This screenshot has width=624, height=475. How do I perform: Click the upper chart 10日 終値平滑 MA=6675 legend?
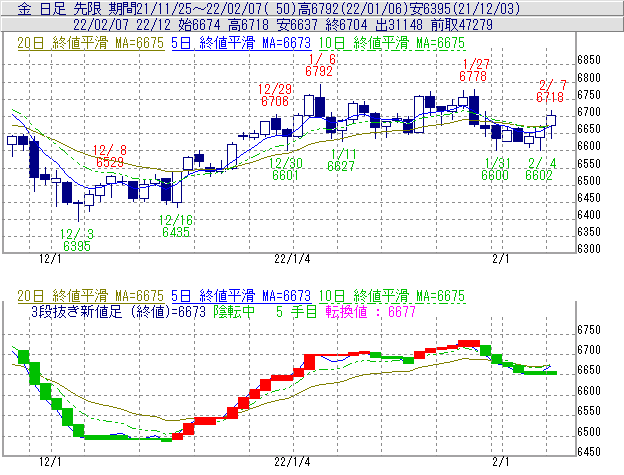(392, 43)
